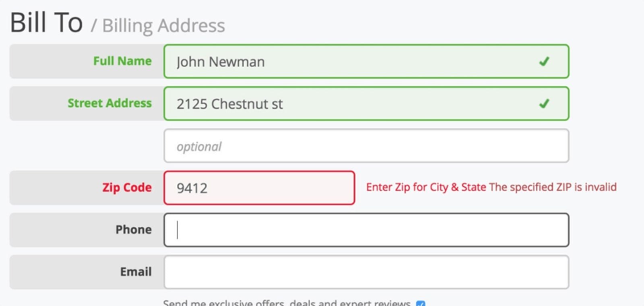
Task: Click the invalid ZIP error message
Action: [x=491, y=187]
